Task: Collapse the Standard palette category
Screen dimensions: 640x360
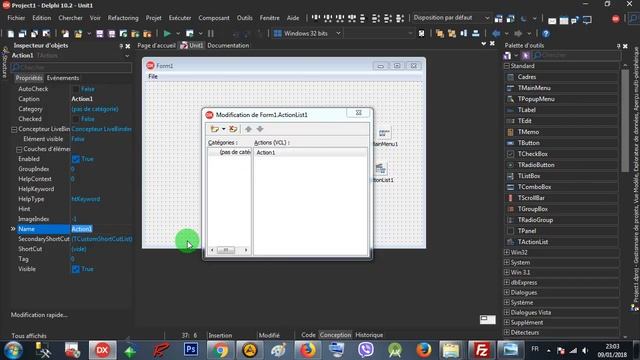Action: [x=507, y=66]
